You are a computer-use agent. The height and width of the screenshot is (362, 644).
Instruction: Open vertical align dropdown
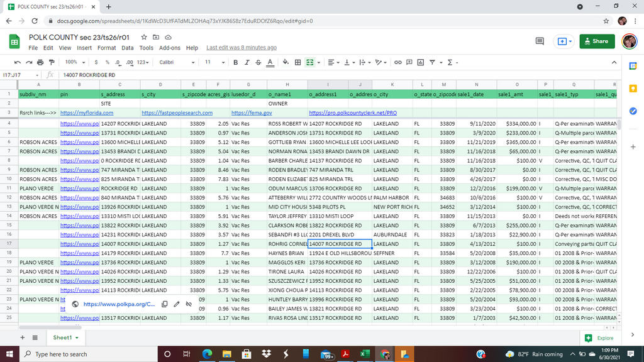[x=349, y=62]
